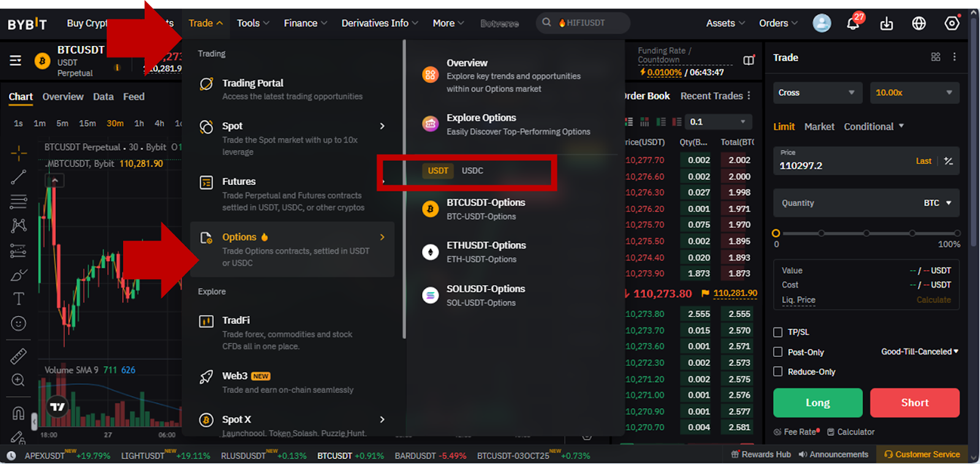Open the 10.00x leverage dropdown
Viewport: 980px width, 464px height.
pos(915,93)
